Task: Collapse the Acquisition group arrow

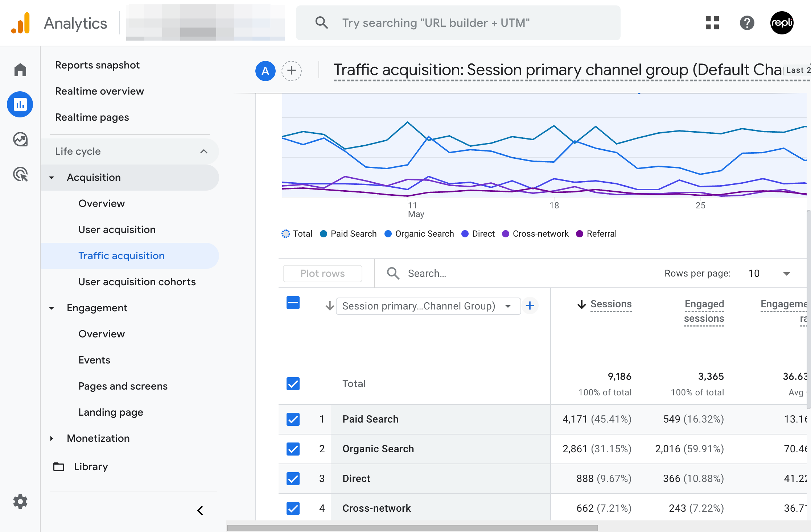Action: tap(52, 178)
